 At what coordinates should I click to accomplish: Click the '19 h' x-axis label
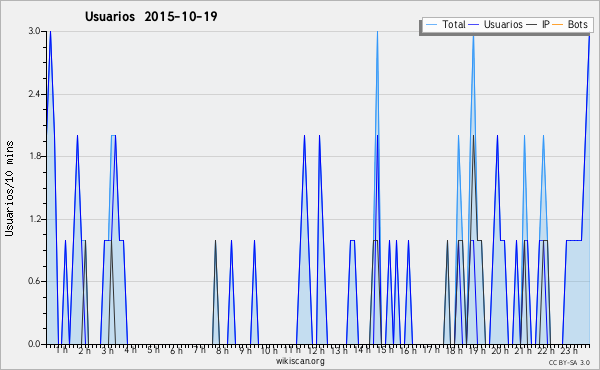(x=477, y=350)
